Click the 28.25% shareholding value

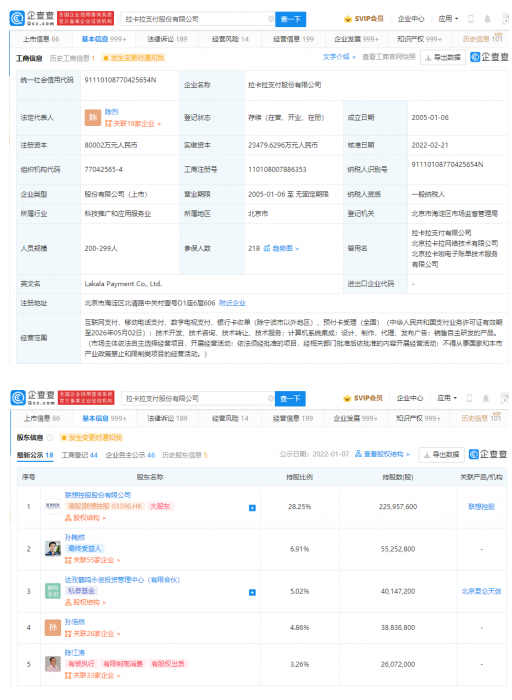pyautogui.click(x=300, y=507)
